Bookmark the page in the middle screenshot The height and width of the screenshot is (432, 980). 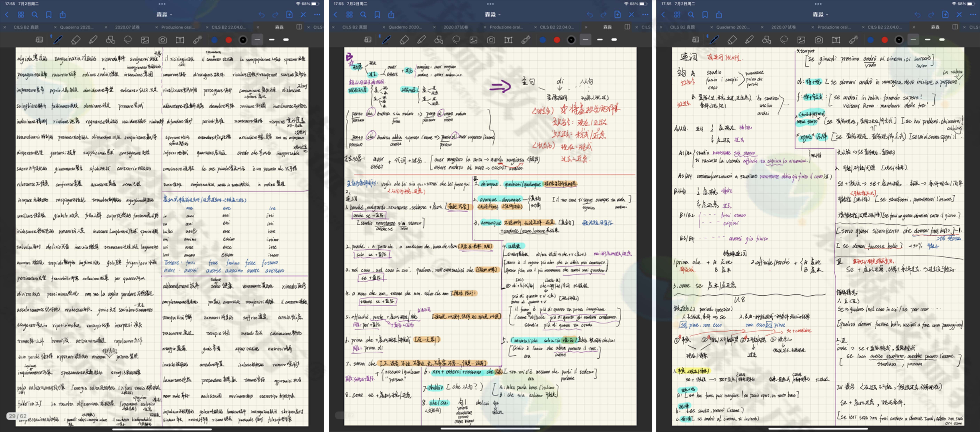[x=377, y=15]
